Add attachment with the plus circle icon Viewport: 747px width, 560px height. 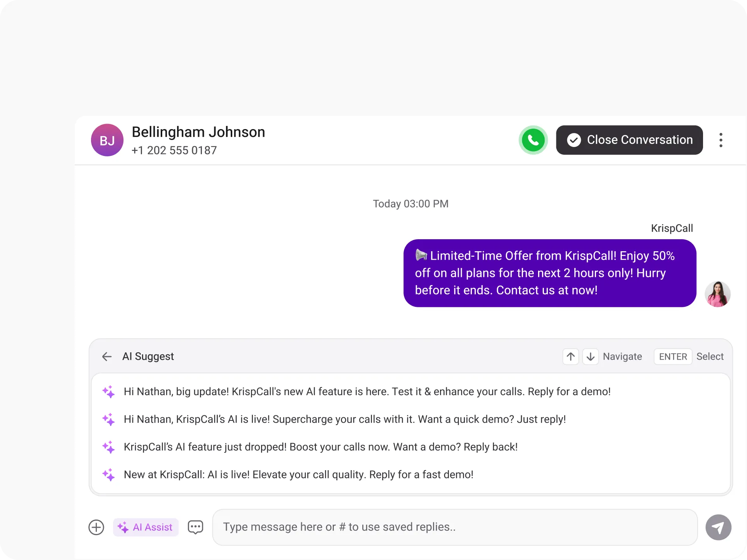click(x=96, y=527)
